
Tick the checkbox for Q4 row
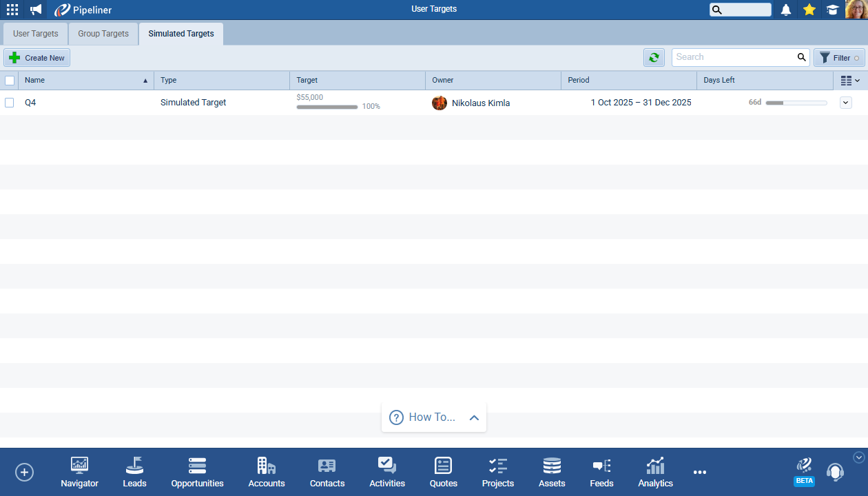coord(10,103)
